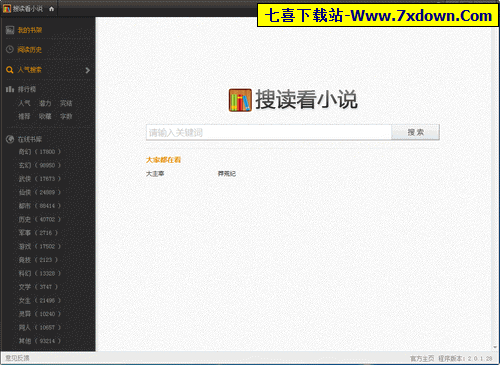Open the popular novel 大主宰
502x367 pixels.
coord(155,174)
